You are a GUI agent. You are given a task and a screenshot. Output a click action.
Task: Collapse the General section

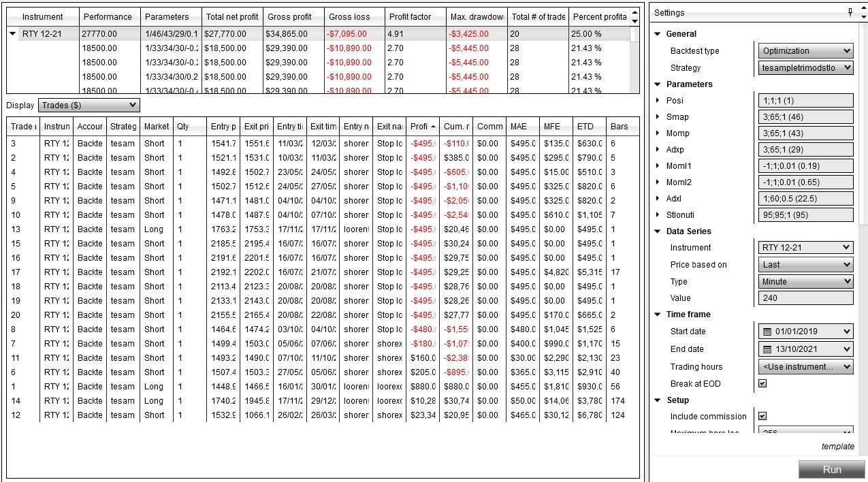click(657, 33)
